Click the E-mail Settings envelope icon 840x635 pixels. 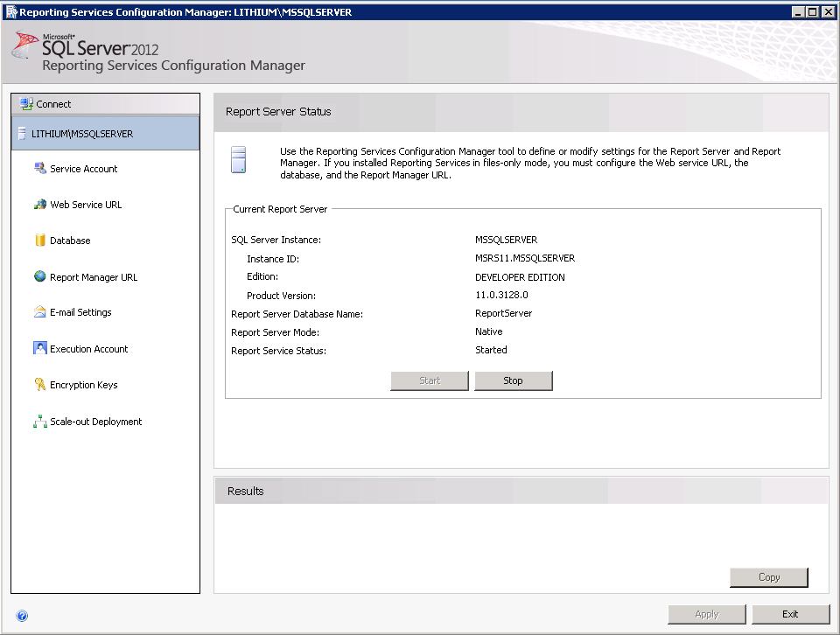point(39,312)
